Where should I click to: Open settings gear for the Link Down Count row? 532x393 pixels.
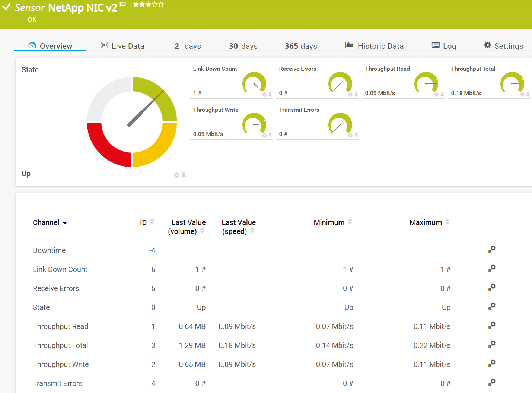tap(492, 269)
